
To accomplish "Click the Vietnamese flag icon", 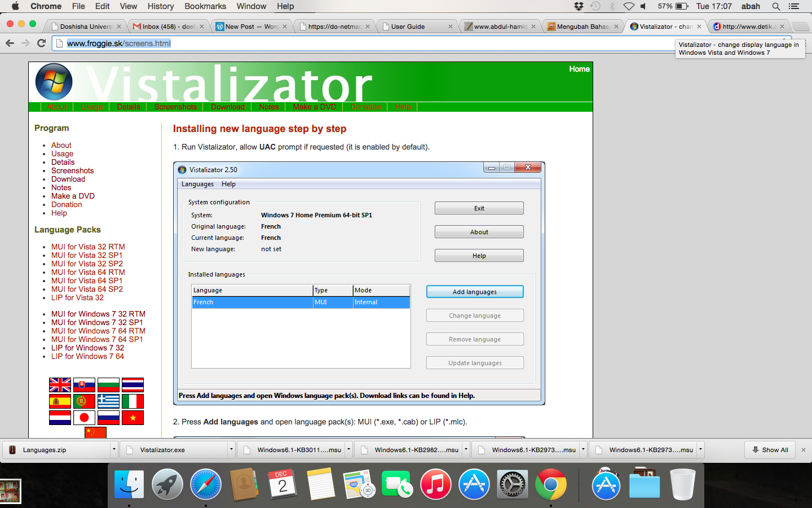I will [133, 418].
